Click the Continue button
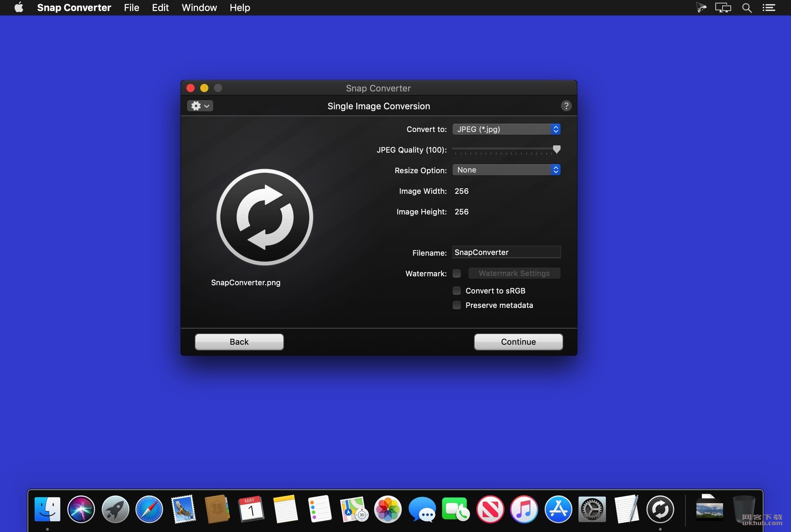Viewport: 791px width, 532px height. click(x=518, y=342)
